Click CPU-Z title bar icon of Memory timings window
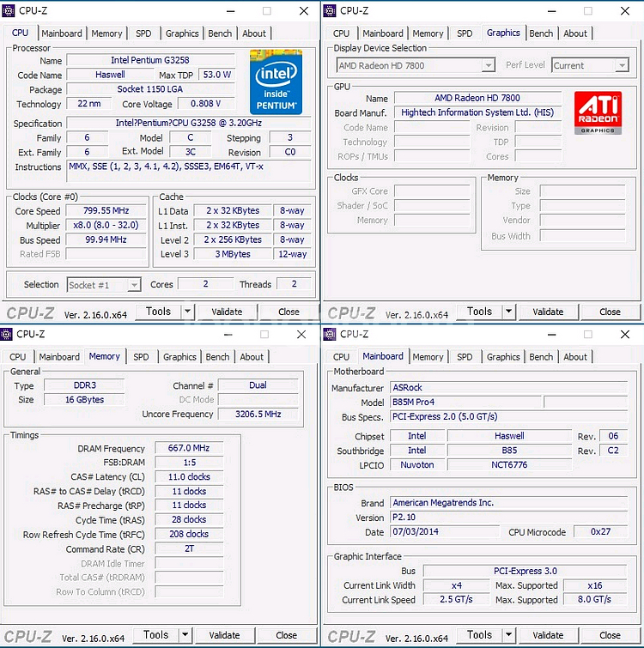 (8, 334)
